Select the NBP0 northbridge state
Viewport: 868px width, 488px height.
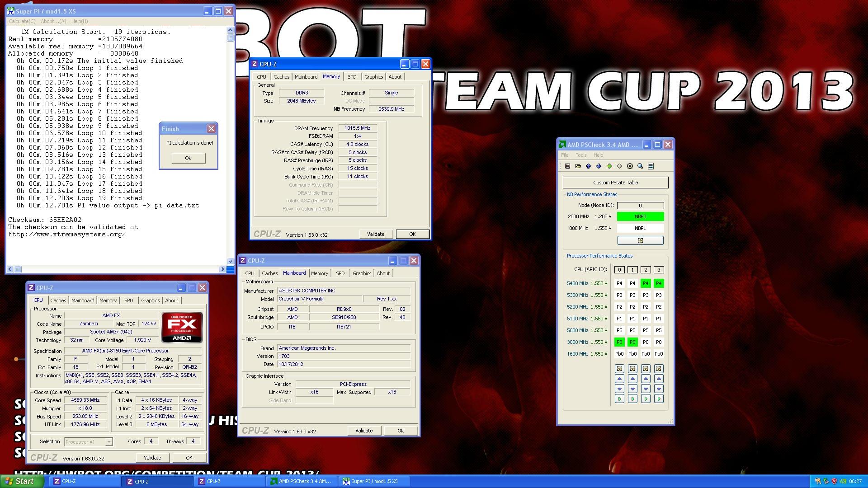[640, 216]
